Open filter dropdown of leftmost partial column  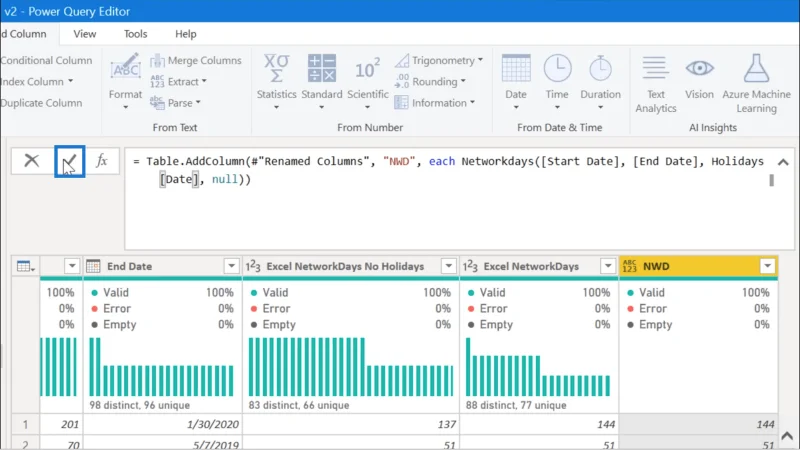coord(72,266)
